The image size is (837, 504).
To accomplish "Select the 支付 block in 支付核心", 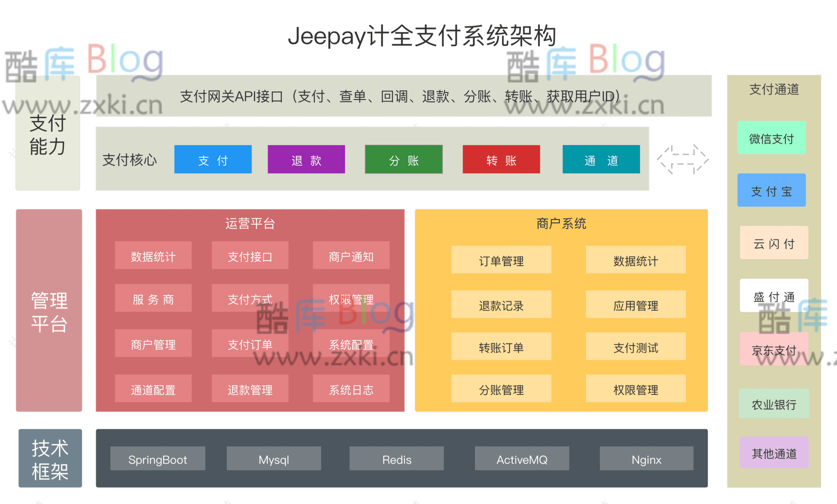I will tap(213, 159).
